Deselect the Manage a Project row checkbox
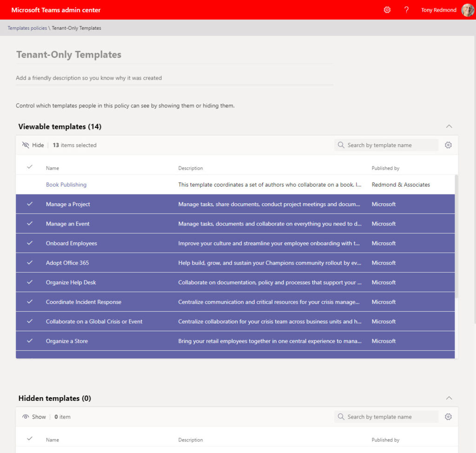The image size is (476, 453). (x=30, y=204)
